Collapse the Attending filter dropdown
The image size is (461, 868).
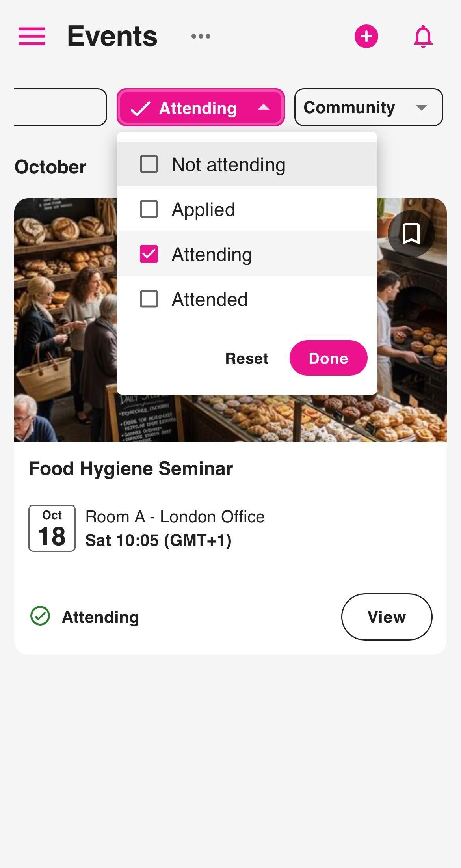coord(263,107)
